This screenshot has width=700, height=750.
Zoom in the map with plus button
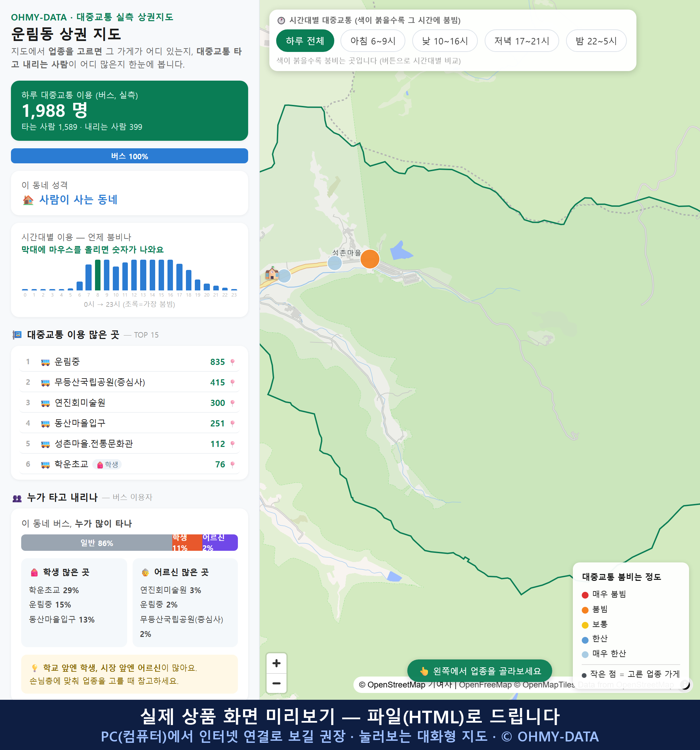point(276,663)
